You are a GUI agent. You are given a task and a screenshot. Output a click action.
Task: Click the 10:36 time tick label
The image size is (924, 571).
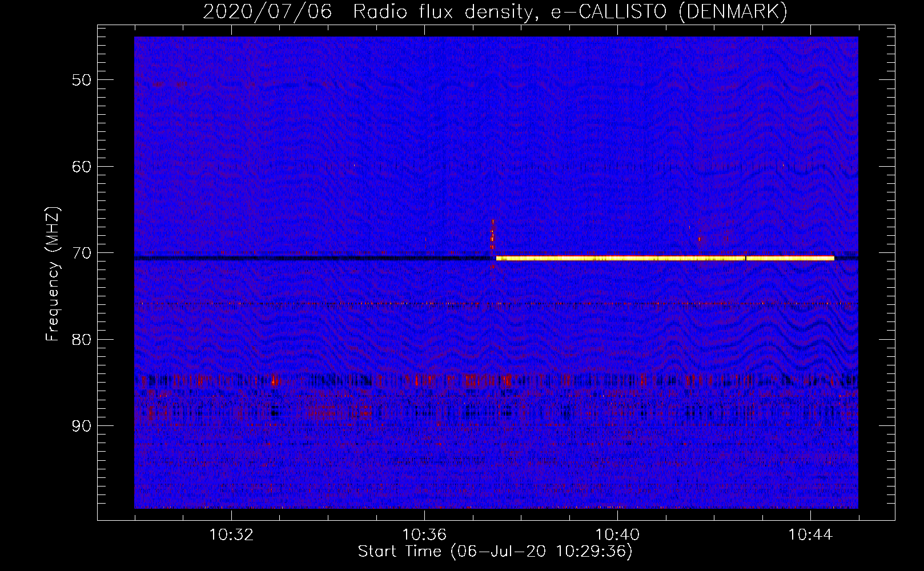424,535
